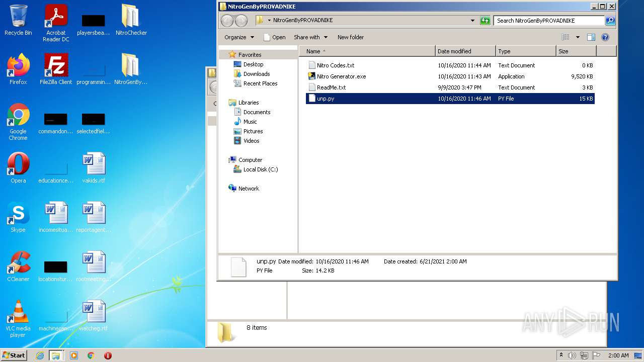Toggle the preview pane button

(x=591, y=37)
